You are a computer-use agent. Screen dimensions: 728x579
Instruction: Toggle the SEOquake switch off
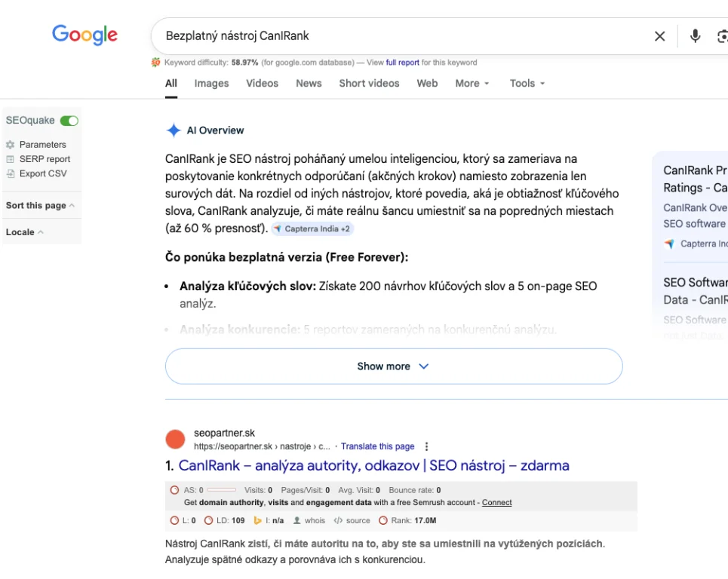point(69,121)
